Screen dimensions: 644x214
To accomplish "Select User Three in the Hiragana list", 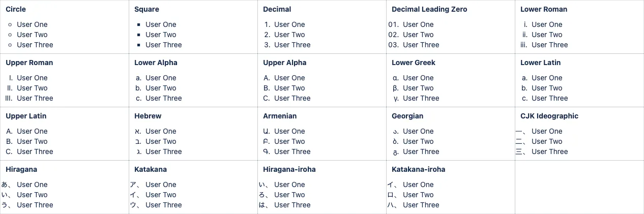I will pos(35,205).
